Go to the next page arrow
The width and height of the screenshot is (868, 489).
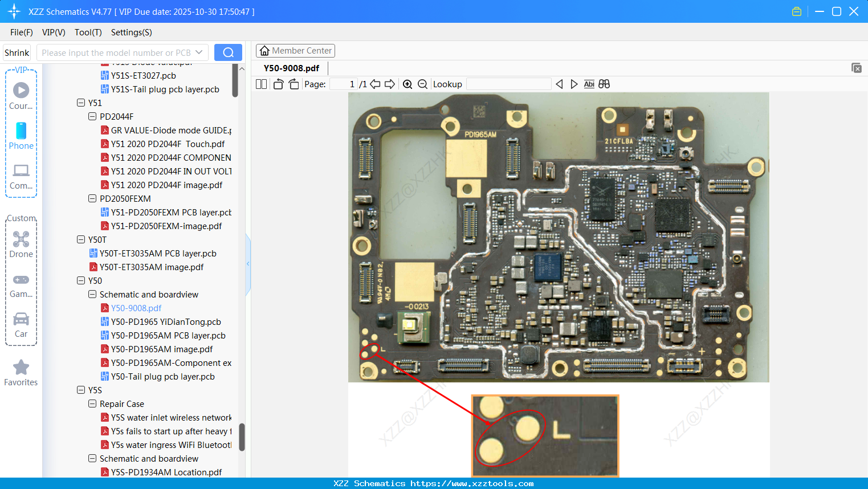[x=390, y=84]
